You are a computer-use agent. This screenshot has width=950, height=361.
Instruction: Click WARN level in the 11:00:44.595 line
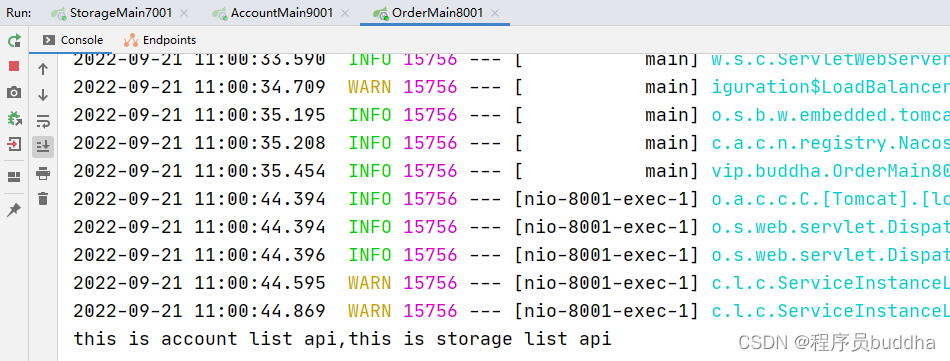point(370,282)
